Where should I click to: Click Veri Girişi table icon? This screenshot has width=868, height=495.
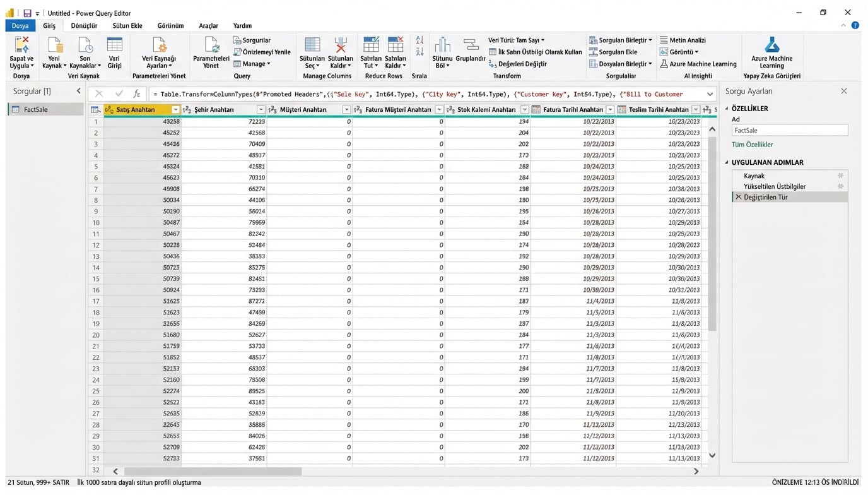pyautogui.click(x=114, y=45)
